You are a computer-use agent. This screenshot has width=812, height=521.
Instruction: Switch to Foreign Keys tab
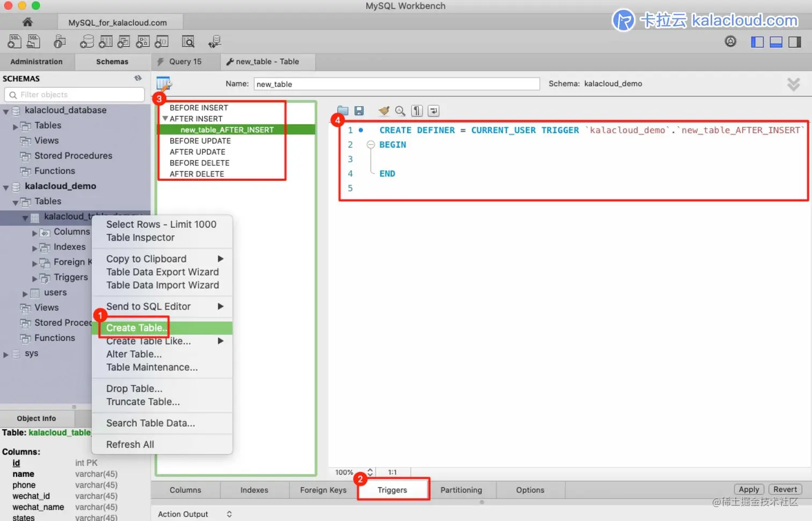323,490
